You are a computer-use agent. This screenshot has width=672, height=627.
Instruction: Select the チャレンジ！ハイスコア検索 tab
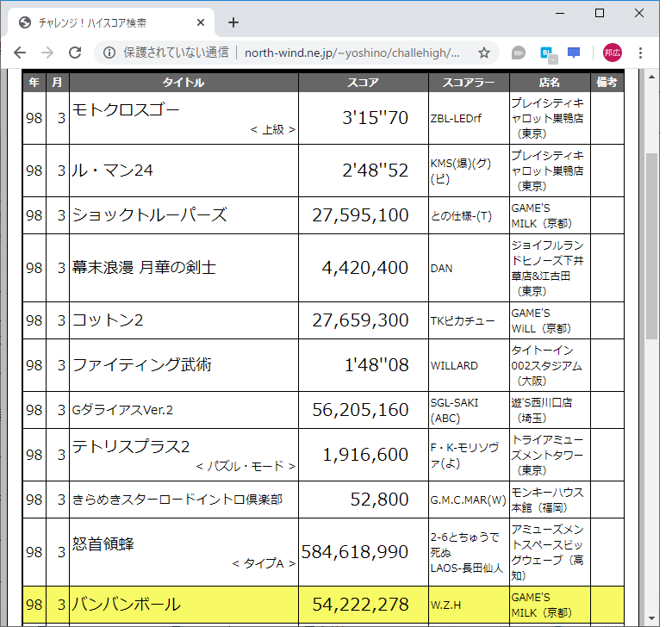coord(111,22)
